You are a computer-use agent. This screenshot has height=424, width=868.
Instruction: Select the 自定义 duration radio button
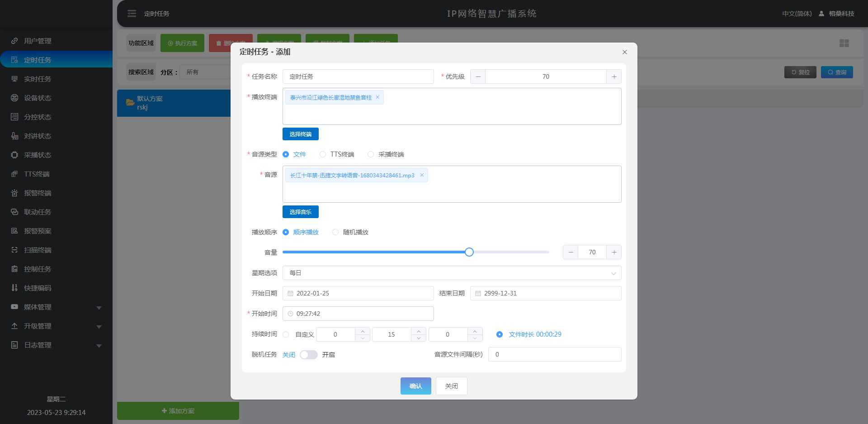[286, 334]
